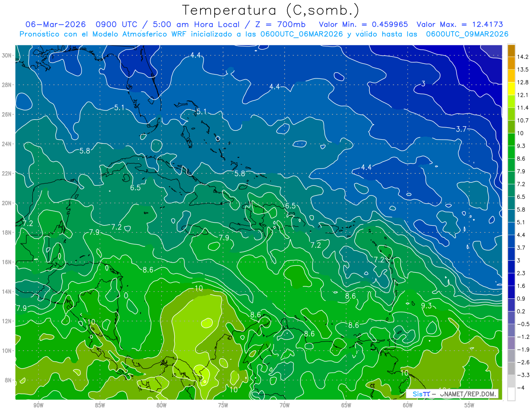Click the "24N" latitude axis label

[7, 144]
